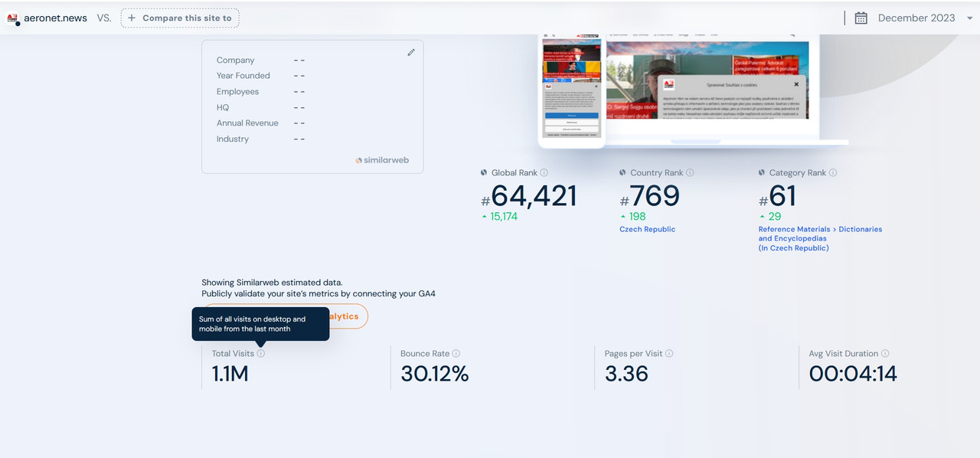The image size is (980, 458).
Task: Click the Similarweb badge before Category Rank
Action: point(762,173)
